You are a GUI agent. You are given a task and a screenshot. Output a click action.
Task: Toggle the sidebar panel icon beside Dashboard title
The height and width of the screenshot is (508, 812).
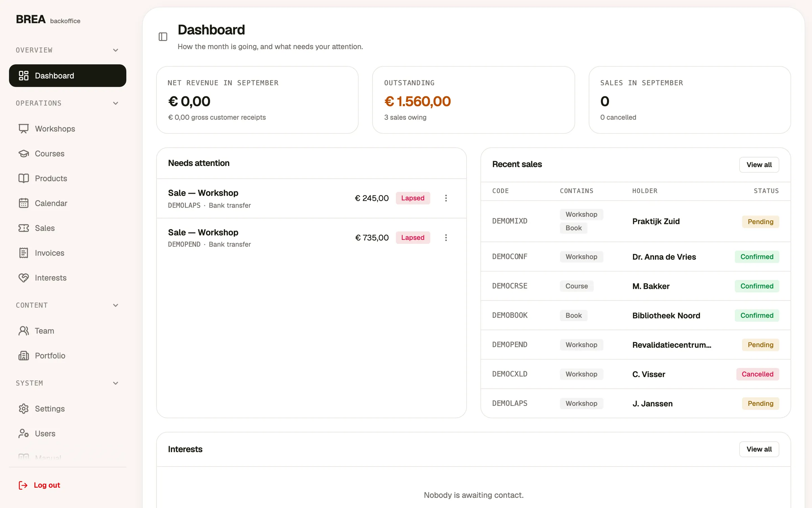(163, 37)
